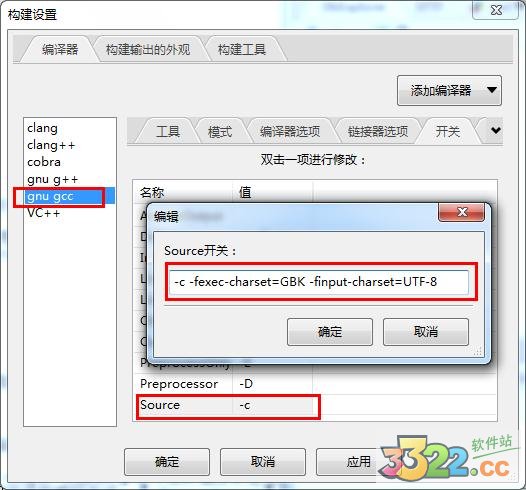Confirm the edit dialog with 确定
This screenshot has width=526, height=490.
(330, 332)
